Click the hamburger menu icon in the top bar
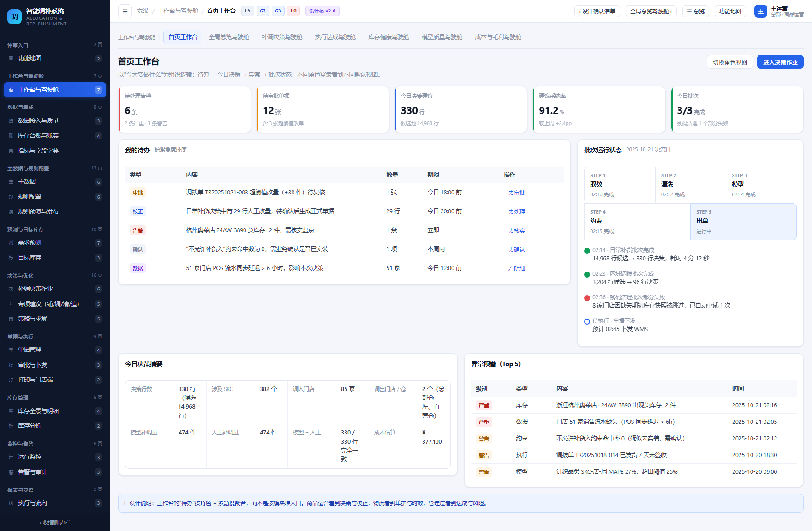Image resolution: width=812 pixels, height=531 pixels. click(125, 11)
